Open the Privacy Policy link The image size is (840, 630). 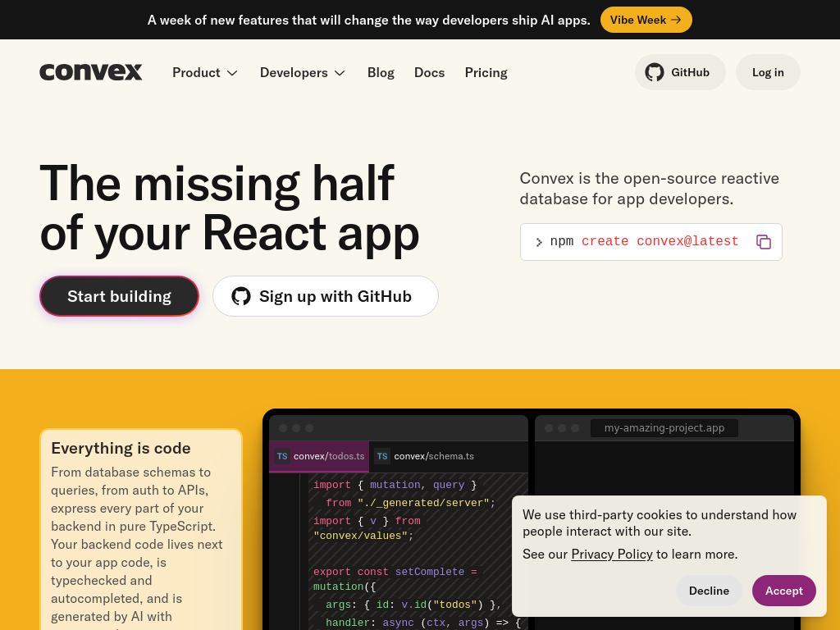(x=612, y=555)
